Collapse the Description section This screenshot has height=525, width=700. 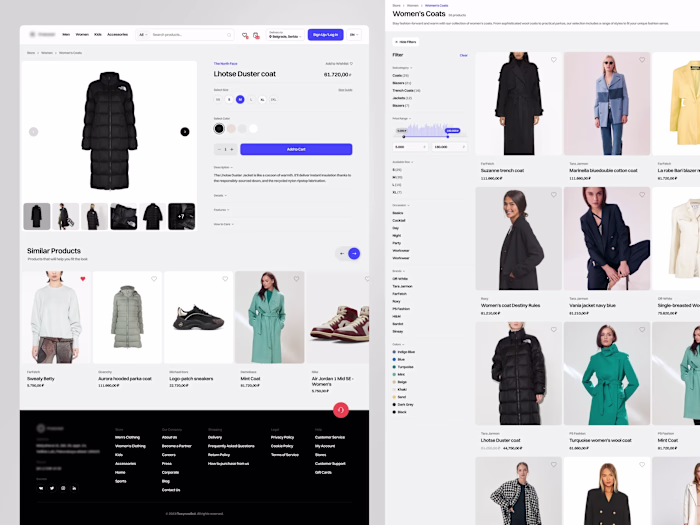point(223,167)
